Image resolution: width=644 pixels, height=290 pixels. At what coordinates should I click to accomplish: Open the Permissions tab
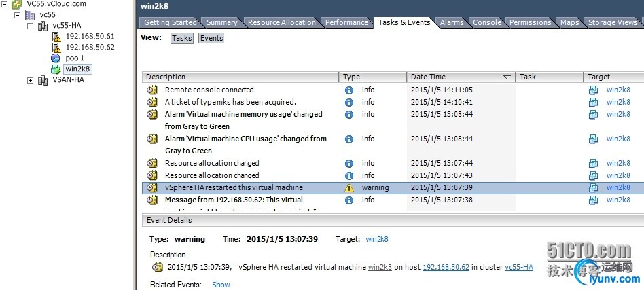[x=531, y=22]
